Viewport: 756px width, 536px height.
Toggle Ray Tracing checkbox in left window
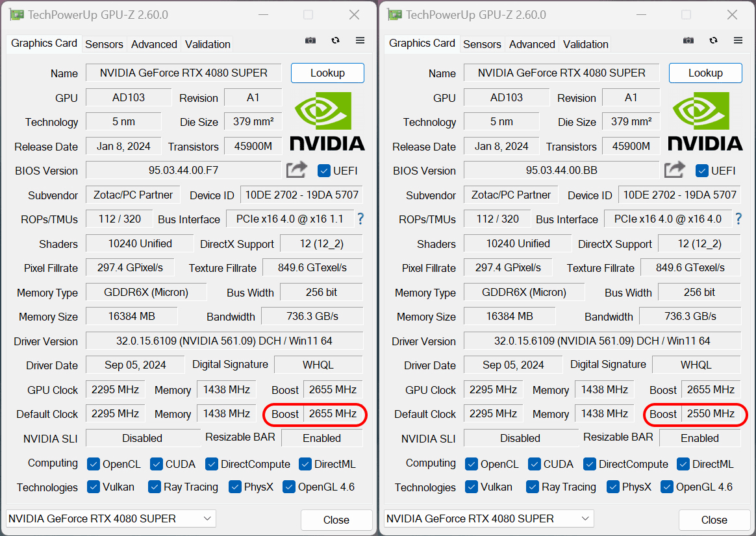[155, 487]
